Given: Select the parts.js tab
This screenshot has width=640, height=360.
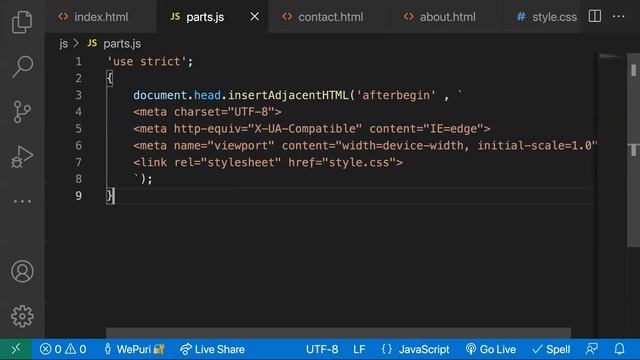Looking at the screenshot, I should pos(205,17).
